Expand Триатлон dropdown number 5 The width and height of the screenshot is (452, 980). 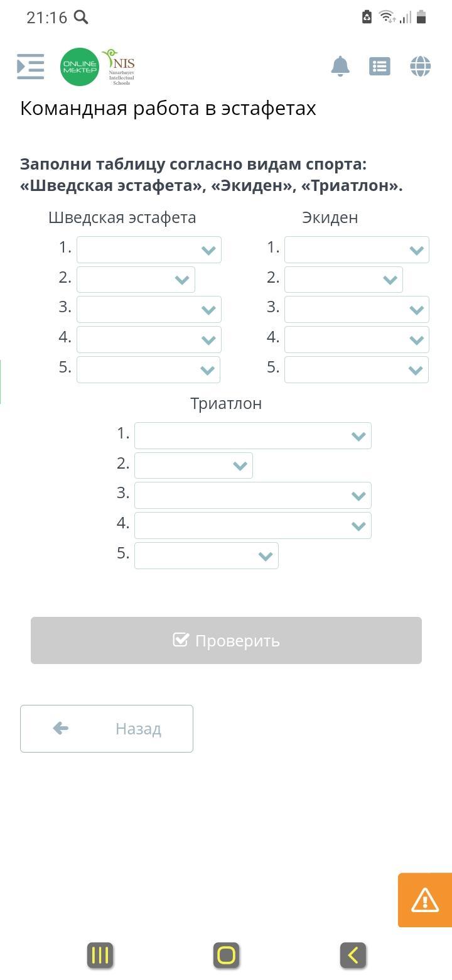click(206, 556)
